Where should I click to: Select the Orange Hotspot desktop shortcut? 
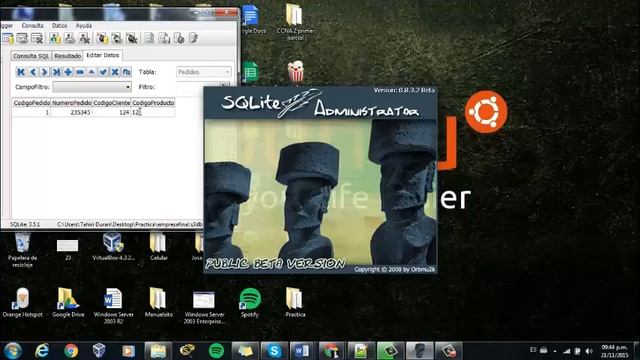(x=22, y=302)
